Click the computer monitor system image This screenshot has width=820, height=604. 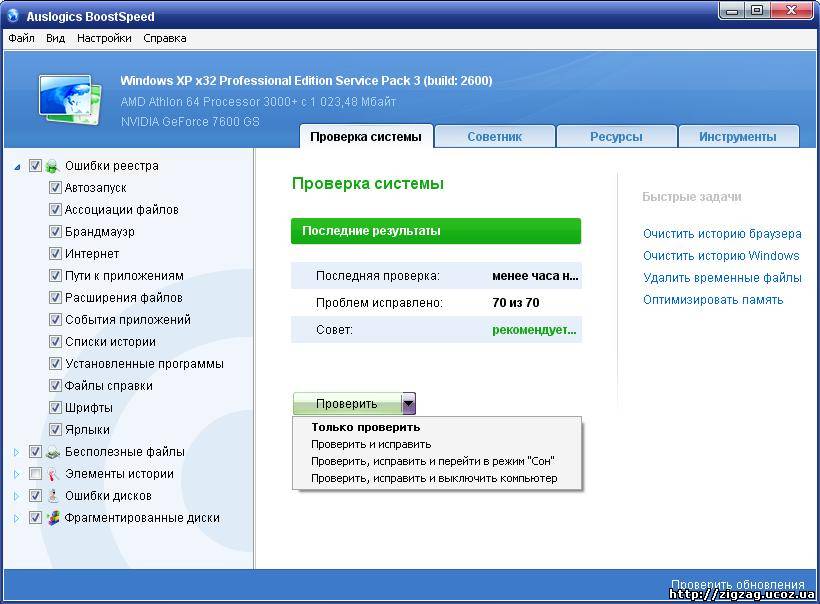click(71, 99)
